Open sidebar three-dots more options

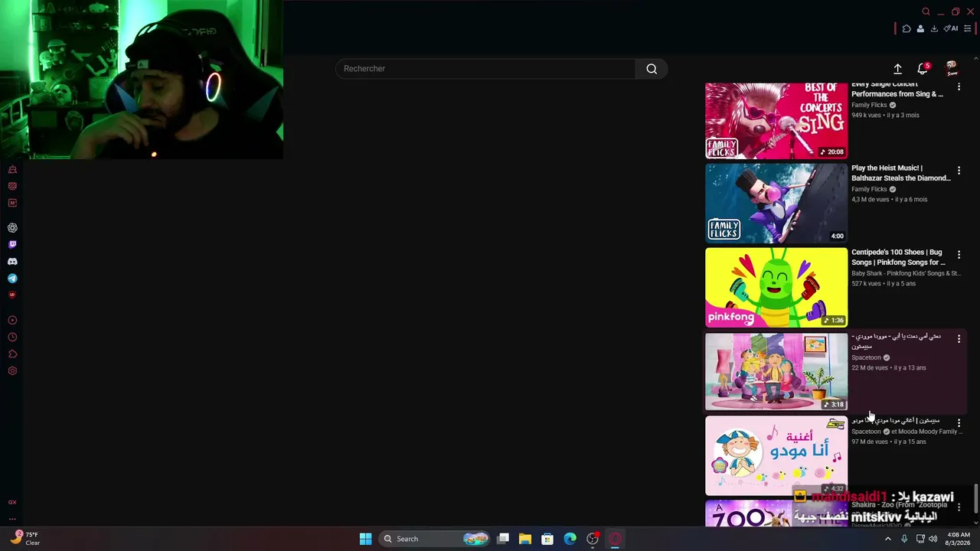click(12, 519)
